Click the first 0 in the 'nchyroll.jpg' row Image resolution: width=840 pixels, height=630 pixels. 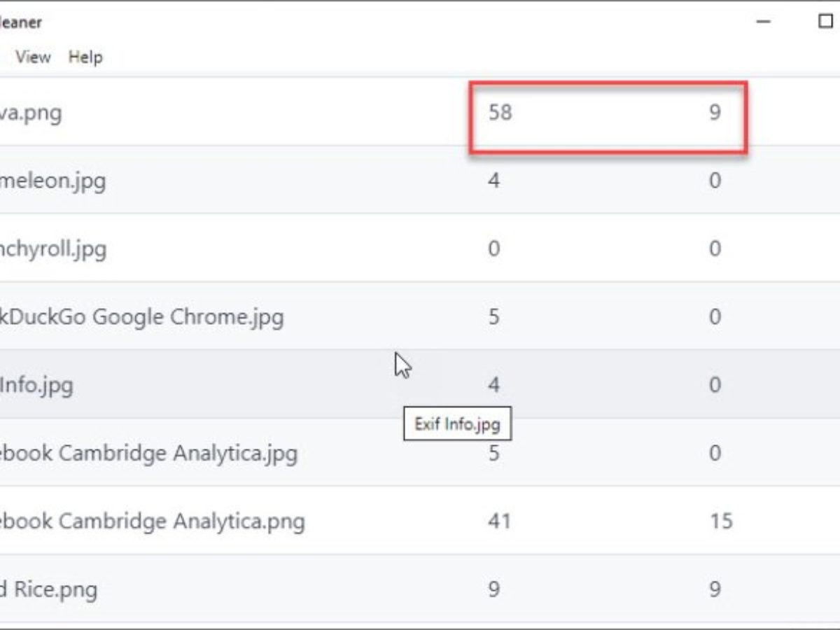(493, 249)
